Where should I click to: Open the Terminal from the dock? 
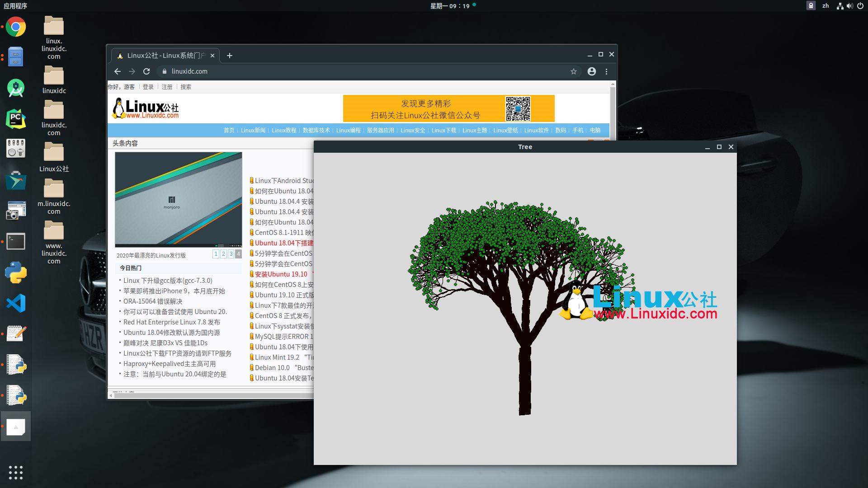16,242
